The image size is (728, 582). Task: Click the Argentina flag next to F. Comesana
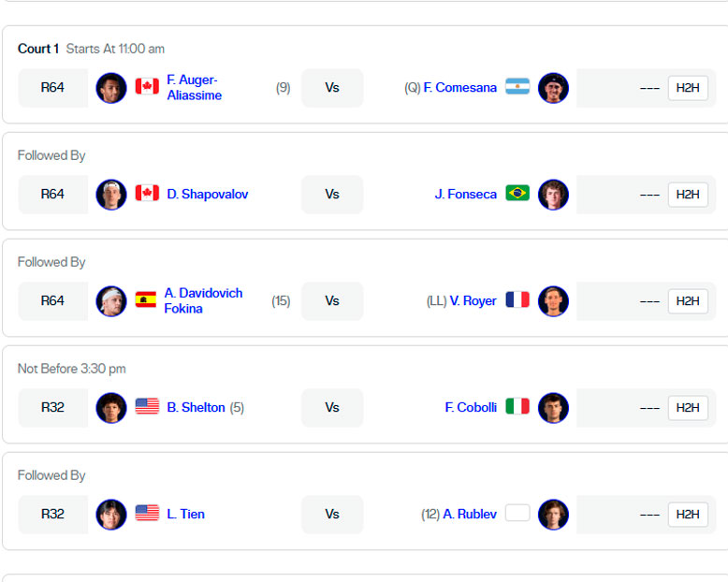point(517,87)
